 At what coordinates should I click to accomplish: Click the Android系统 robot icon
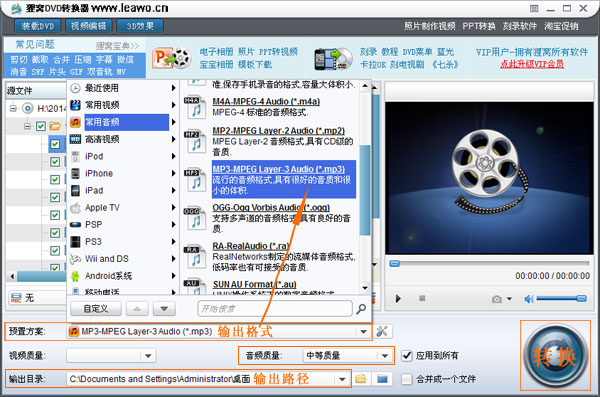75,276
